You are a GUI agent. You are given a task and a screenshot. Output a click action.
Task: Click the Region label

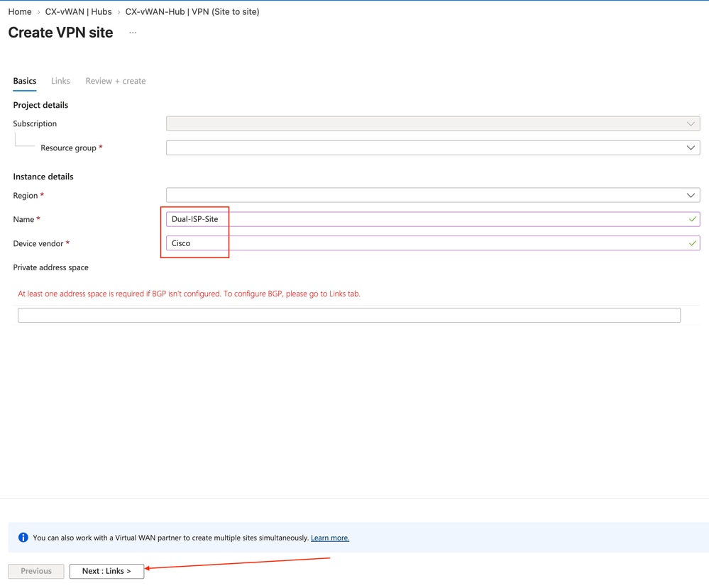coord(26,196)
